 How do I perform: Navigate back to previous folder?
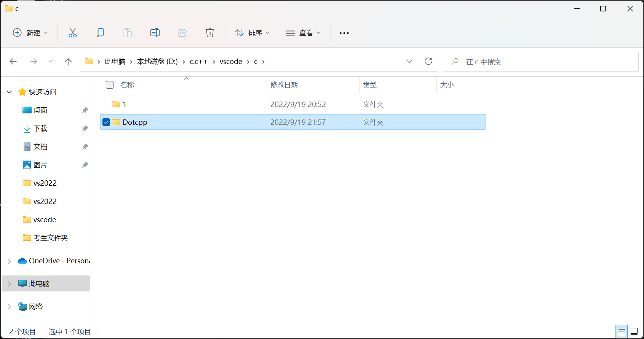click(x=13, y=62)
